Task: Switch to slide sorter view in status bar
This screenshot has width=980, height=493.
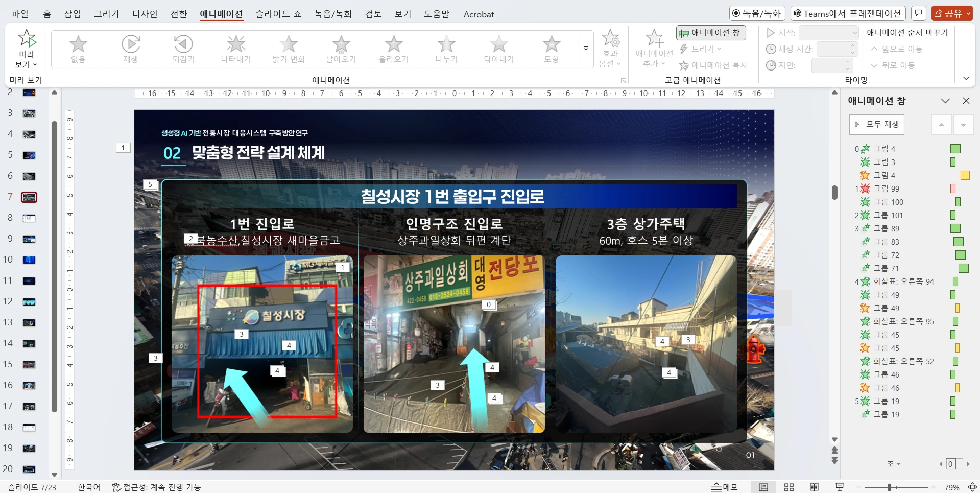Action: [788, 487]
